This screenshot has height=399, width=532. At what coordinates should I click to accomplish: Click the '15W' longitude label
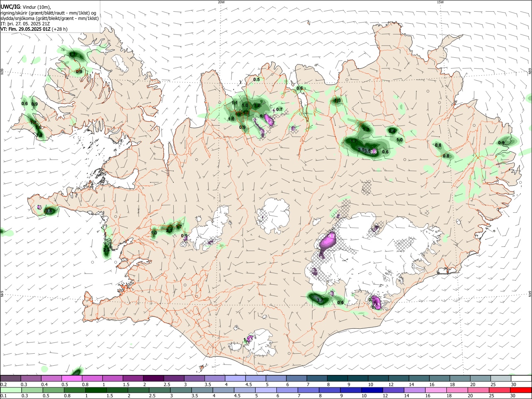click(x=440, y=2)
